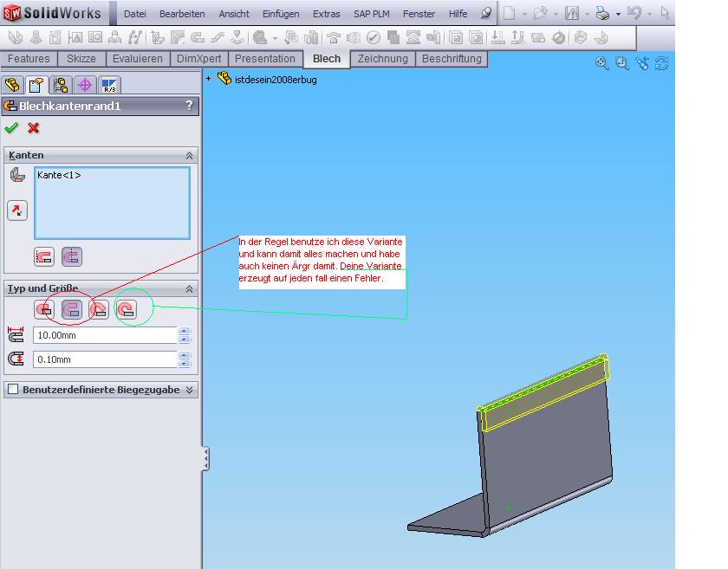Switch to FeatureManager design tree tab
728x569 pixels.
(12, 85)
